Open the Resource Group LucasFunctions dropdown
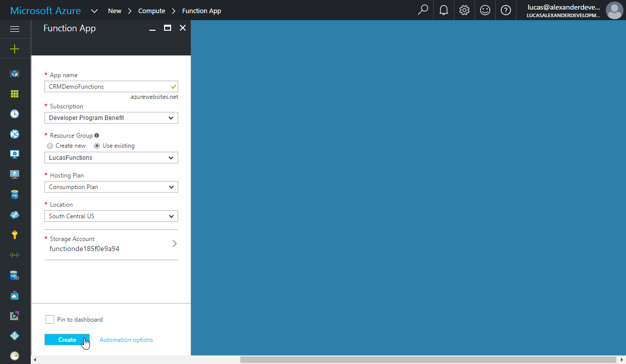 (111, 158)
